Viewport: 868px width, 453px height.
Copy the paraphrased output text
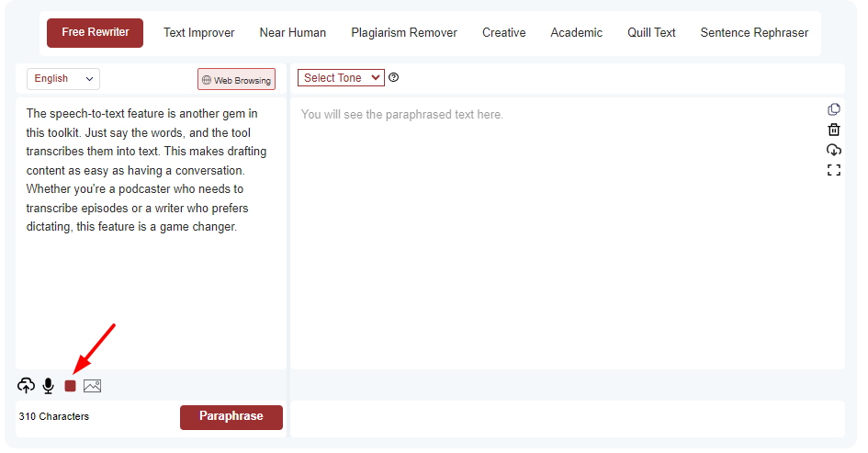[x=834, y=109]
